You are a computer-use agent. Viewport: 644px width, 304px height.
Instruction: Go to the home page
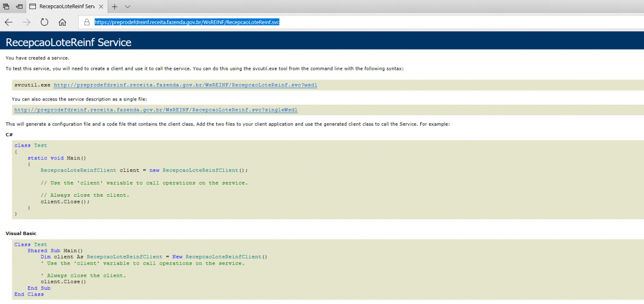pyautogui.click(x=62, y=22)
